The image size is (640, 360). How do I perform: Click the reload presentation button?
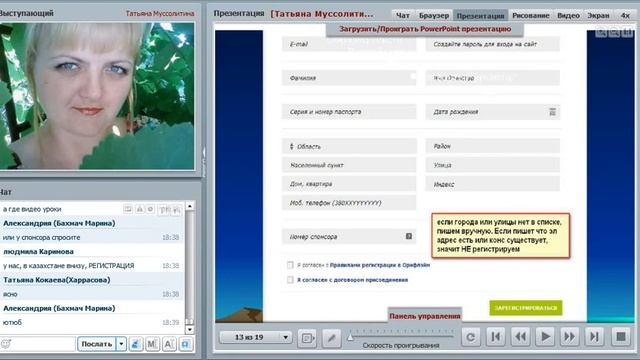(471, 337)
